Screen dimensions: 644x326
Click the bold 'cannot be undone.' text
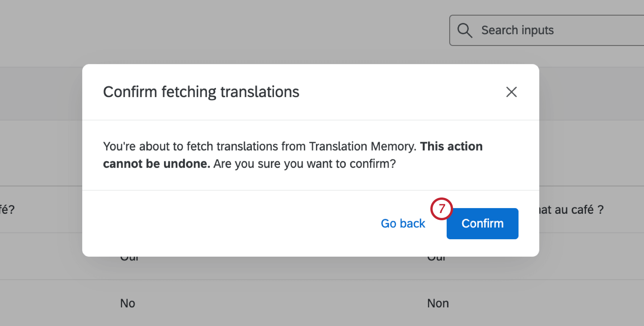pos(156,164)
